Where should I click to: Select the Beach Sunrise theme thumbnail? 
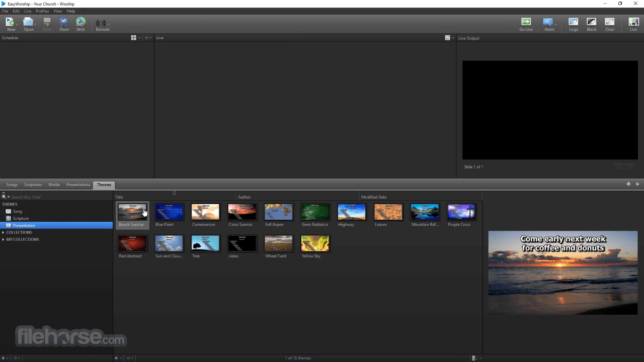pyautogui.click(x=132, y=212)
